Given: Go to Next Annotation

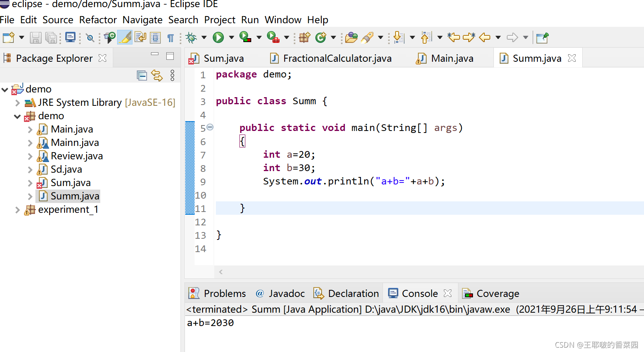Looking at the screenshot, I should pos(399,37).
